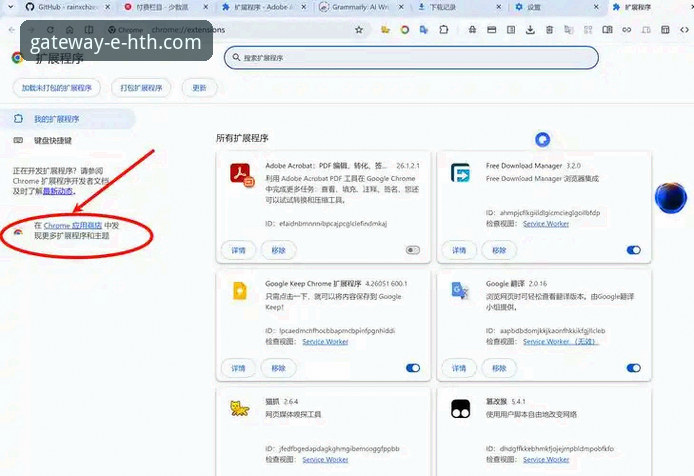Disable the Free Download Manager toggle
Screen dimensions: 694x476
[x=633, y=250]
